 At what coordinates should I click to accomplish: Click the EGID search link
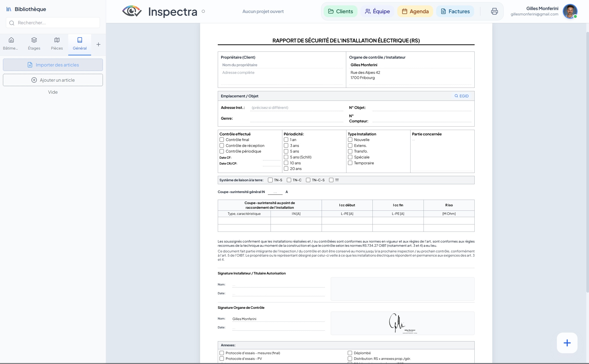[461, 96]
